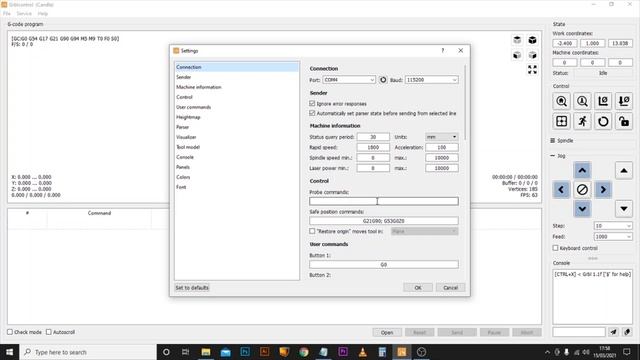The image size is (640, 360).
Task: Jog X axis left with left chevron
Action: [x=561, y=190]
